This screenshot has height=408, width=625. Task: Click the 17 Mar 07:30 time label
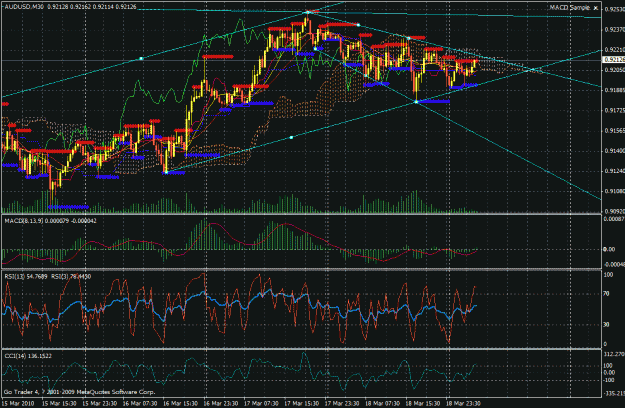click(x=261, y=403)
